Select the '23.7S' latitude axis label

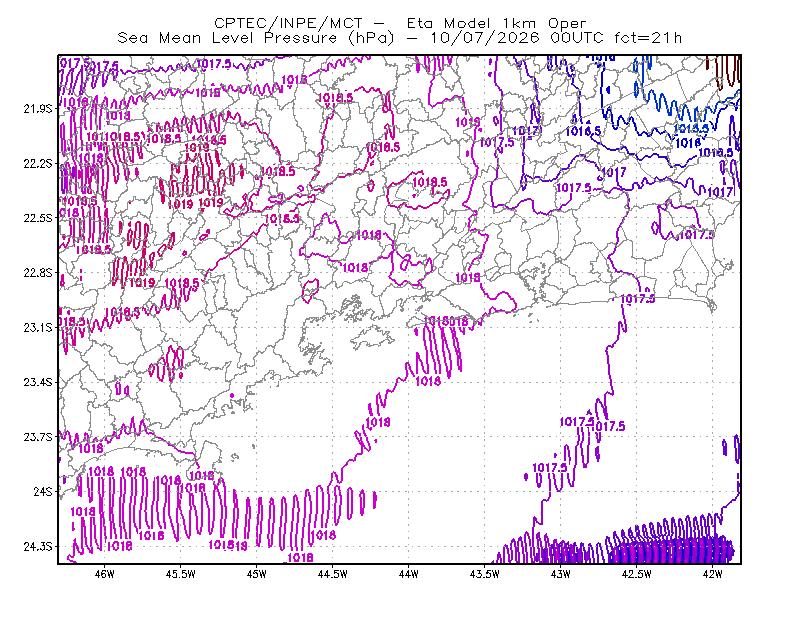pos(38,437)
